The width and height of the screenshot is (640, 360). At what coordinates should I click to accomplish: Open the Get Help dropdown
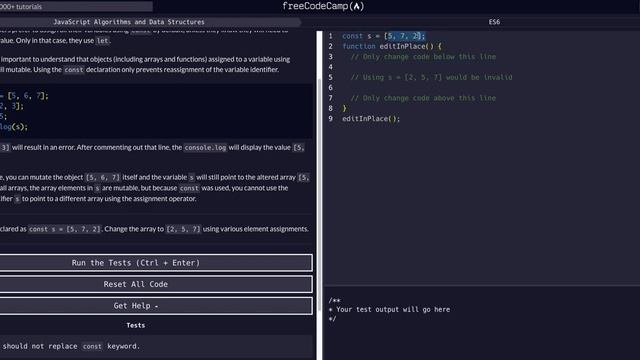point(156,306)
